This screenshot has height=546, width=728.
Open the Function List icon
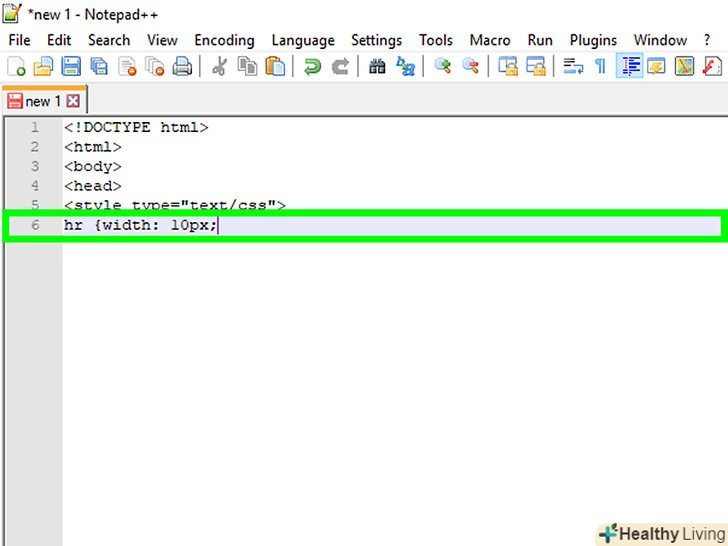click(x=712, y=66)
